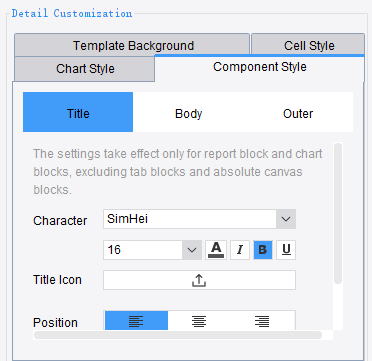Click the vertical scrollbar thumb
The image size is (372, 361).
[338, 213]
